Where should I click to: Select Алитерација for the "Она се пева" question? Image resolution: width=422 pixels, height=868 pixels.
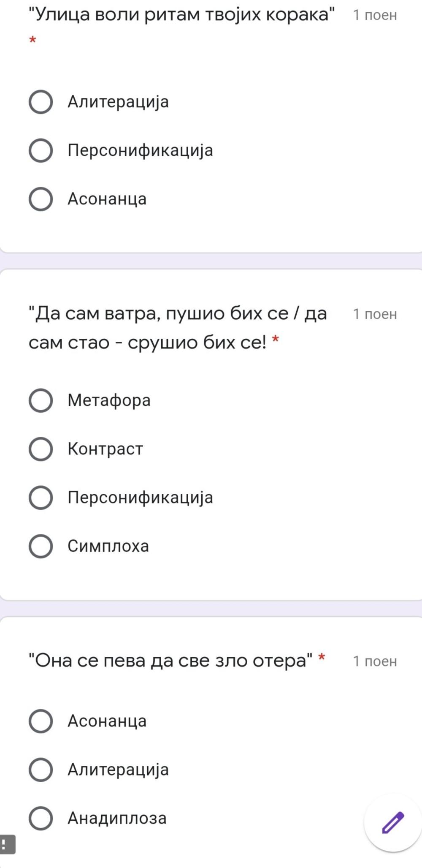pos(41,770)
